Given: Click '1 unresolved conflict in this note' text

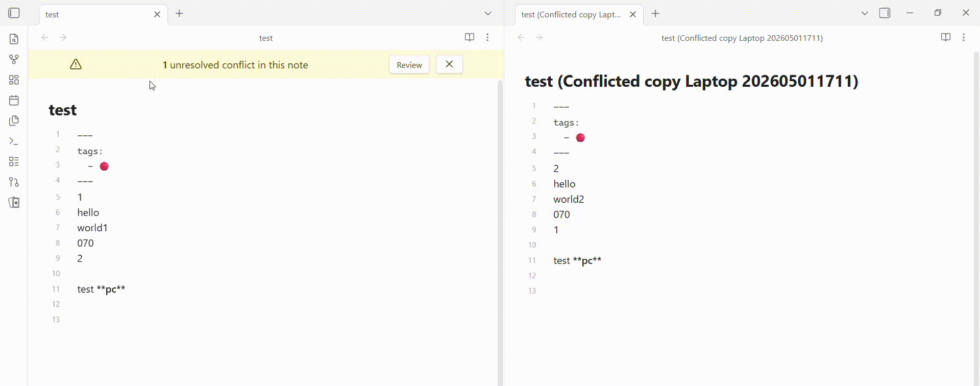Looking at the screenshot, I should point(235,65).
